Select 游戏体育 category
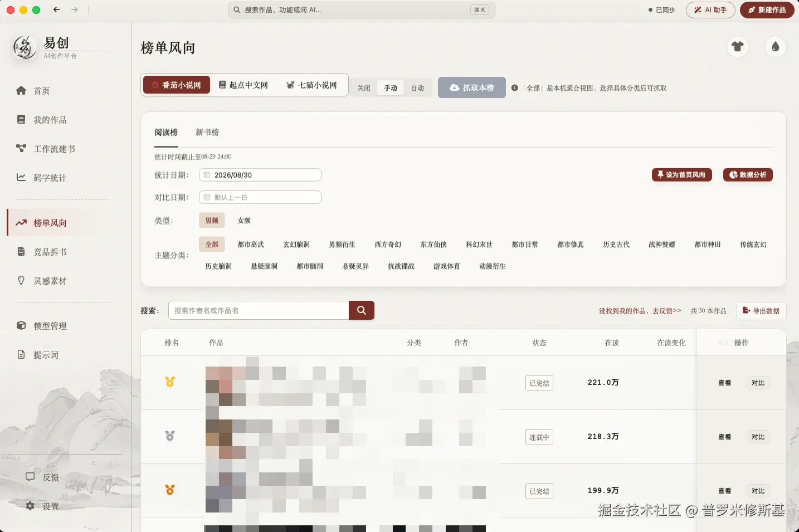799x532 pixels. point(447,266)
